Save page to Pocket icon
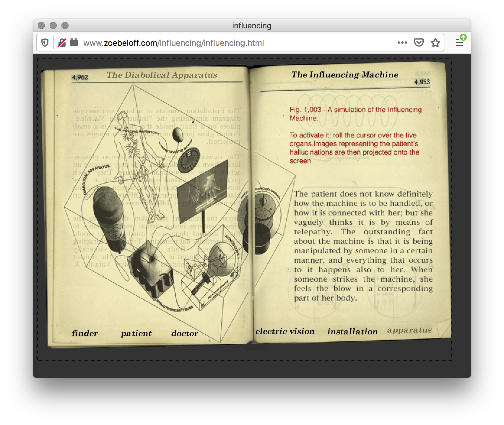The width and height of the screenshot is (504, 425). point(419,43)
